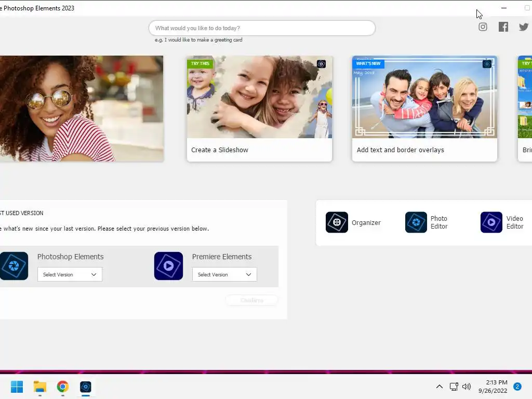This screenshot has height=399, width=532.
Task: Launch Photo Editor via its icon
Action: [416, 222]
